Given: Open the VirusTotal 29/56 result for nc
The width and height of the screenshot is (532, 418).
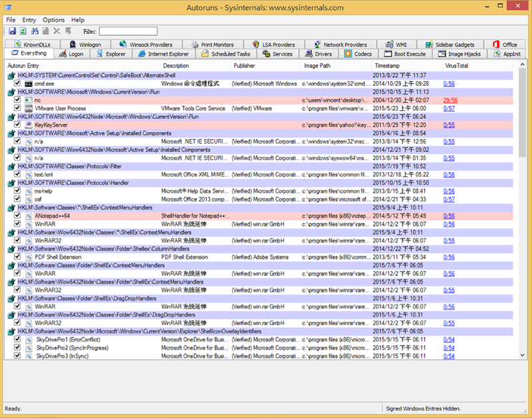Looking at the screenshot, I should 450,100.
